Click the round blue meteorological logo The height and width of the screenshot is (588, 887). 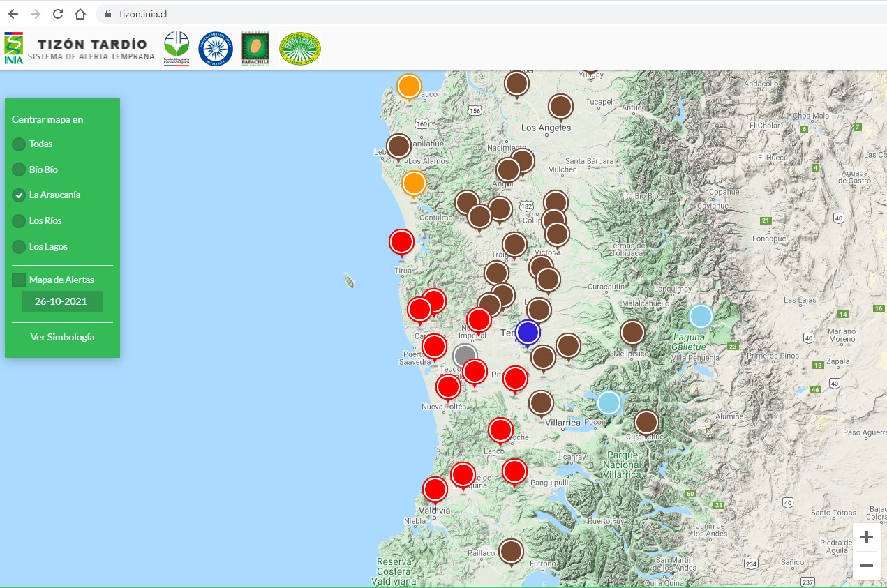[216, 49]
